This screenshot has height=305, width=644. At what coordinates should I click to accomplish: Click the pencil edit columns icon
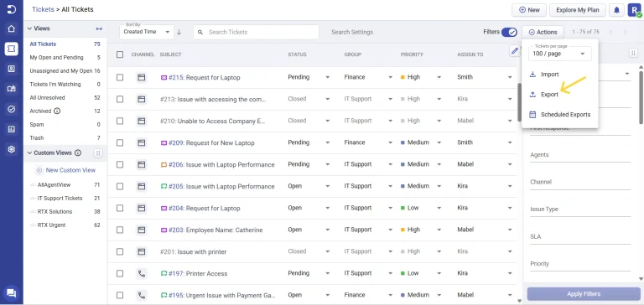[515, 51]
